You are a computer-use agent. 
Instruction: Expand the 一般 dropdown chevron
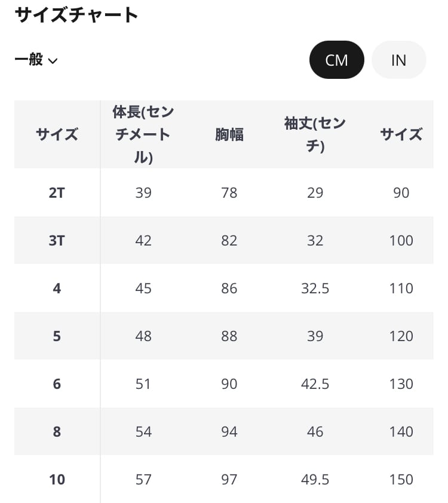click(53, 60)
